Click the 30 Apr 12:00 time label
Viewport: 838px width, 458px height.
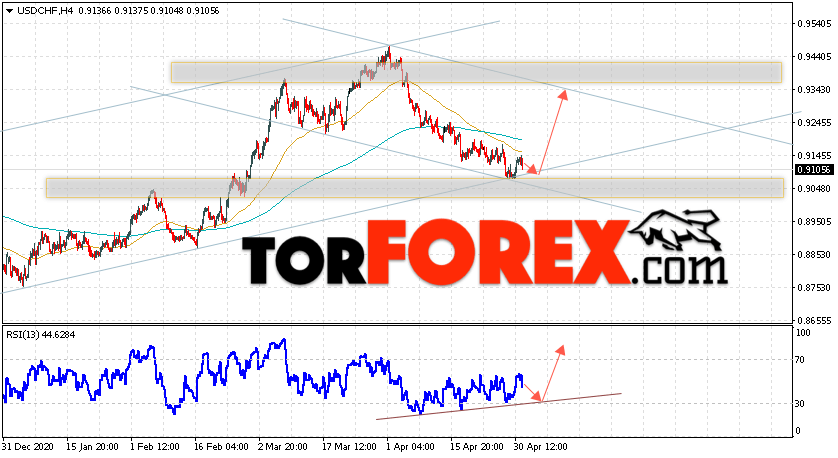pyautogui.click(x=540, y=446)
